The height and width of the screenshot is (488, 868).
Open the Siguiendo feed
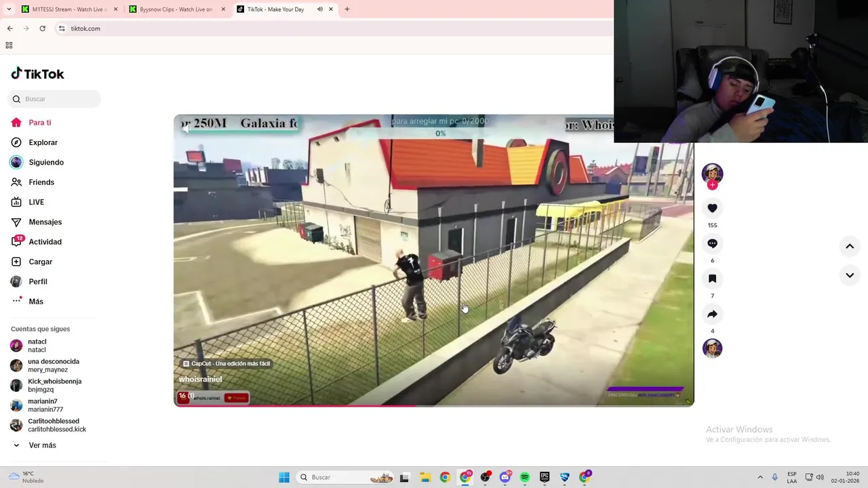37,162
